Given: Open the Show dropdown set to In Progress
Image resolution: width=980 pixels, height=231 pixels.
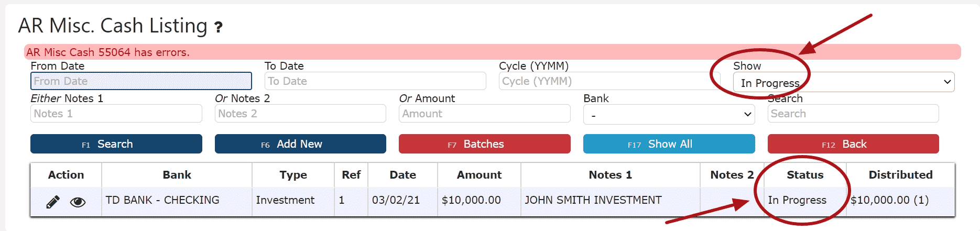Looking at the screenshot, I should [844, 82].
